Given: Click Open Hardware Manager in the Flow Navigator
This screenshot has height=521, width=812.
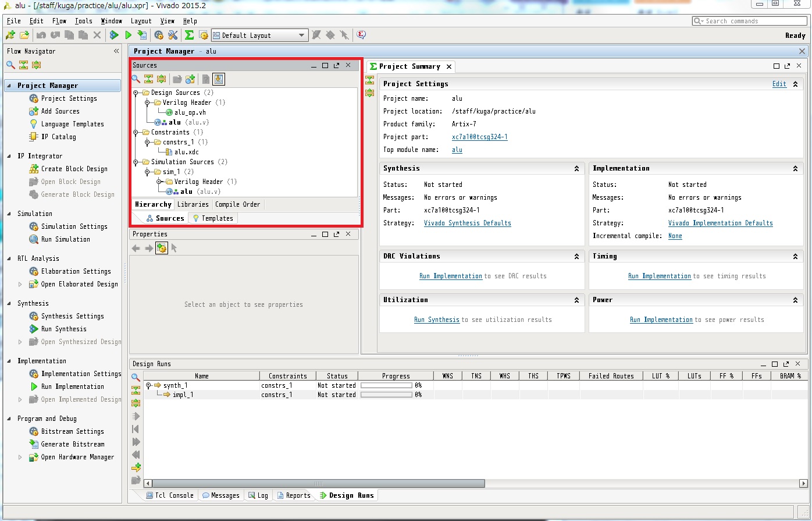Looking at the screenshot, I should tap(77, 457).
